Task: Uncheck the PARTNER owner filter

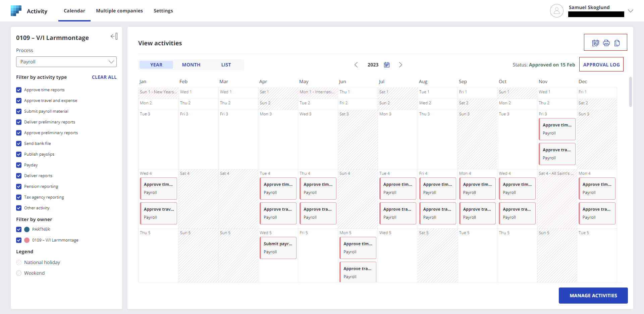Action: (19, 229)
